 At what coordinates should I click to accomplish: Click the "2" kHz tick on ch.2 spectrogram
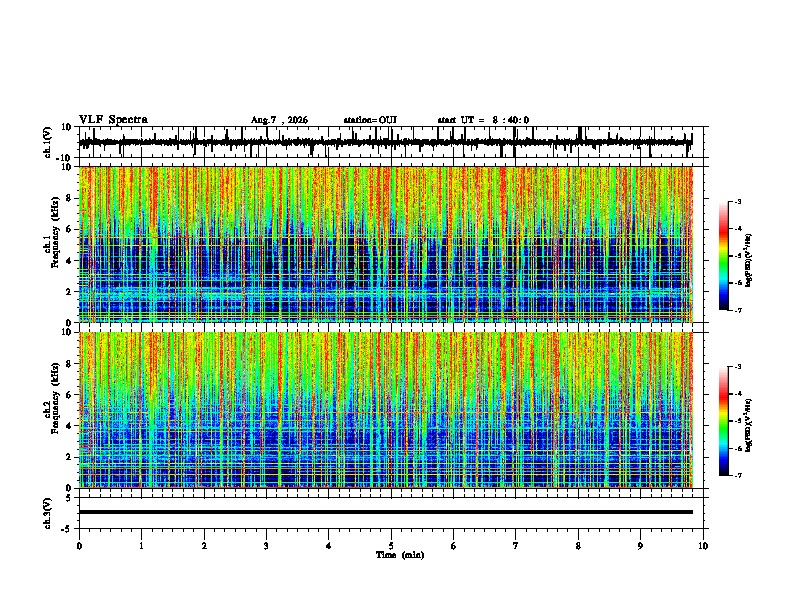pos(69,457)
